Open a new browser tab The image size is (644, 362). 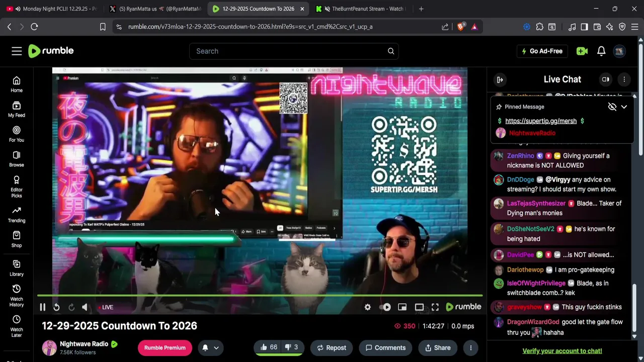[x=421, y=9]
